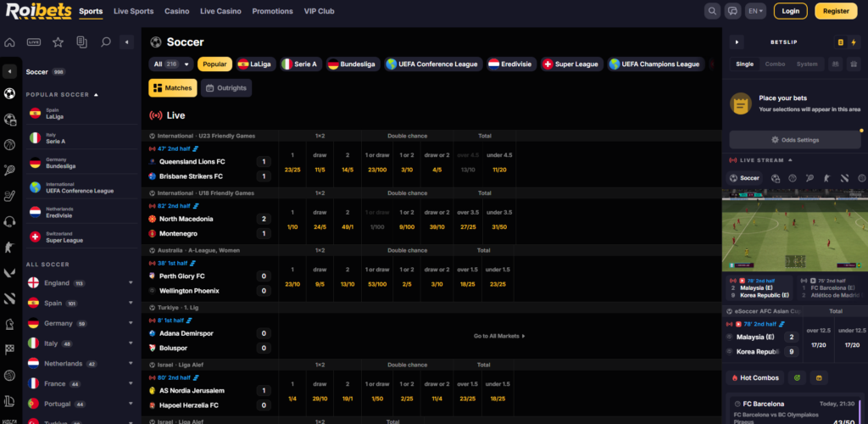Screen dimensions: 868x424
Task: Open the search icon in the top header
Action: click(712, 11)
